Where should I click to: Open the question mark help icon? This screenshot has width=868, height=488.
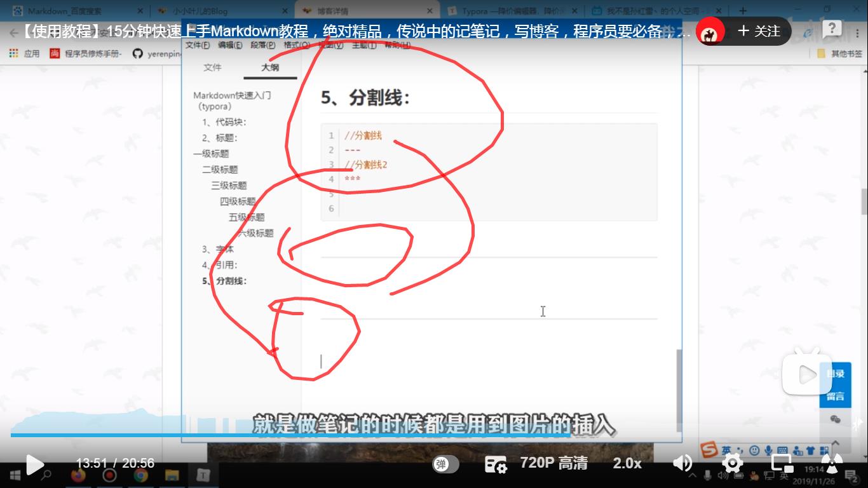point(831,29)
